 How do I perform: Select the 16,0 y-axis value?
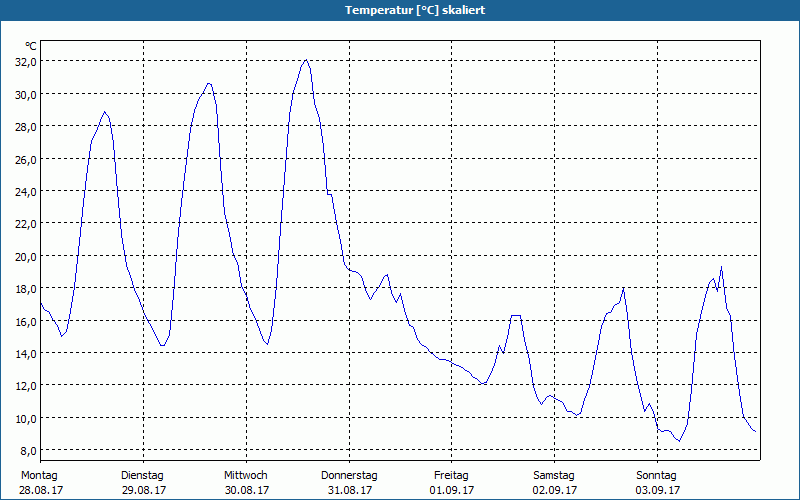25,321
